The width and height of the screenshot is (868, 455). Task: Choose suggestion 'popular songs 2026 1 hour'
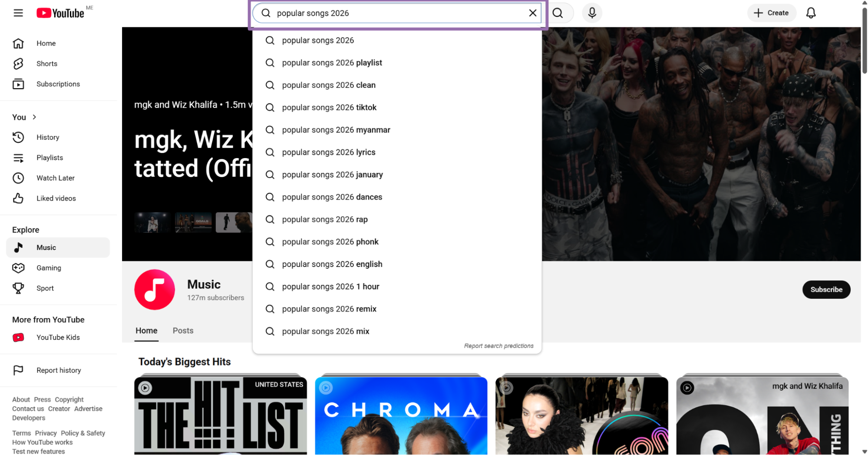pyautogui.click(x=397, y=287)
